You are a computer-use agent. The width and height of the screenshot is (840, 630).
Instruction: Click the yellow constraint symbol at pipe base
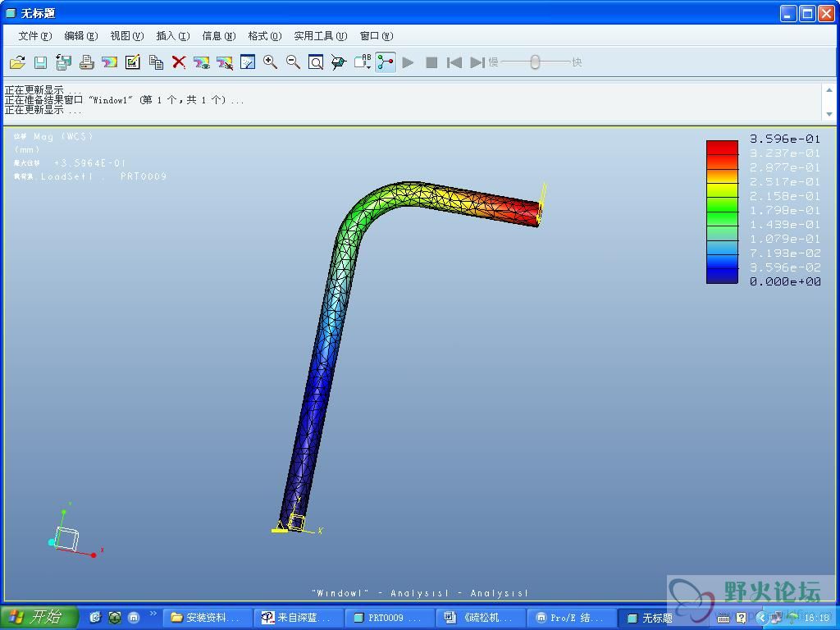click(281, 527)
